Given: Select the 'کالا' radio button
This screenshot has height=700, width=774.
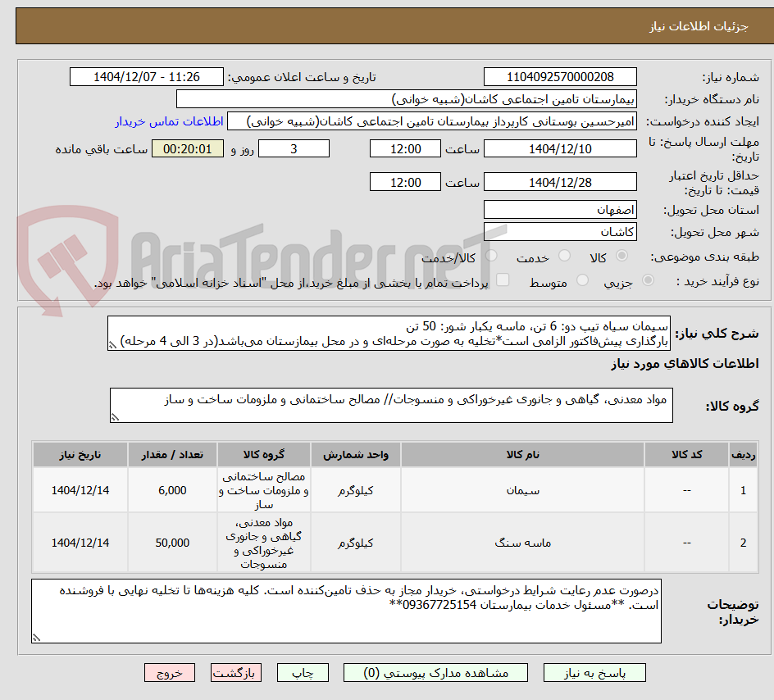Looking at the screenshot, I should pos(622,256).
